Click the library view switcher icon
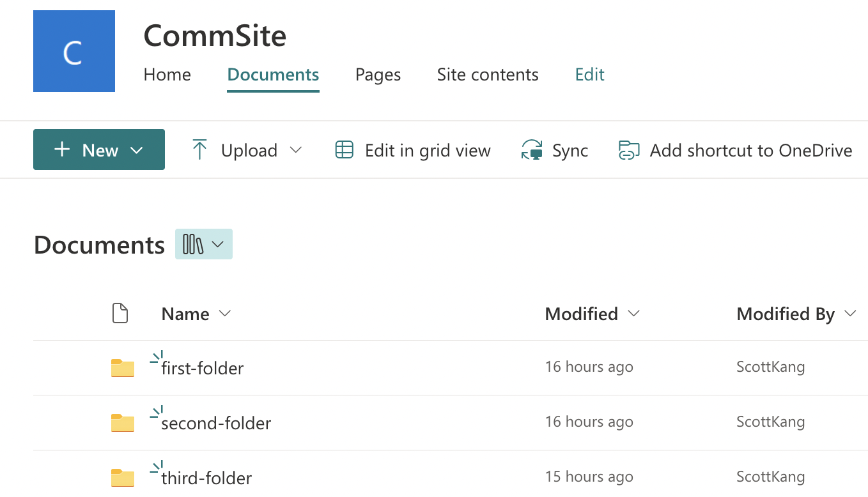 (x=193, y=244)
